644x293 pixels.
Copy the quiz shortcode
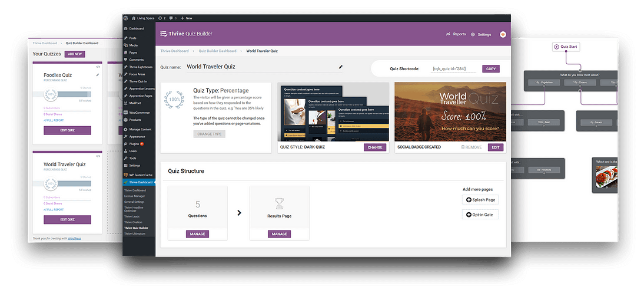tap(490, 69)
